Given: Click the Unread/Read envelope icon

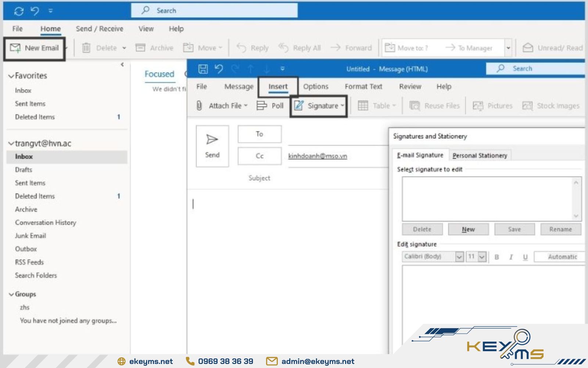Looking at the screenshot, I should tap(528, 48).
